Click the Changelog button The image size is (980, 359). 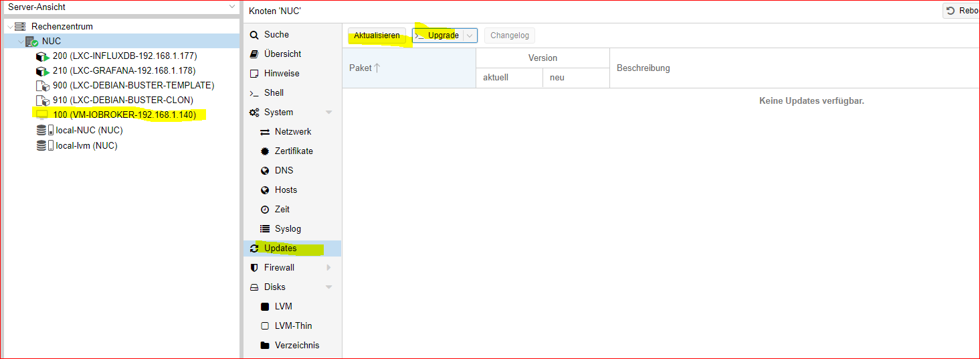(509, 35)
